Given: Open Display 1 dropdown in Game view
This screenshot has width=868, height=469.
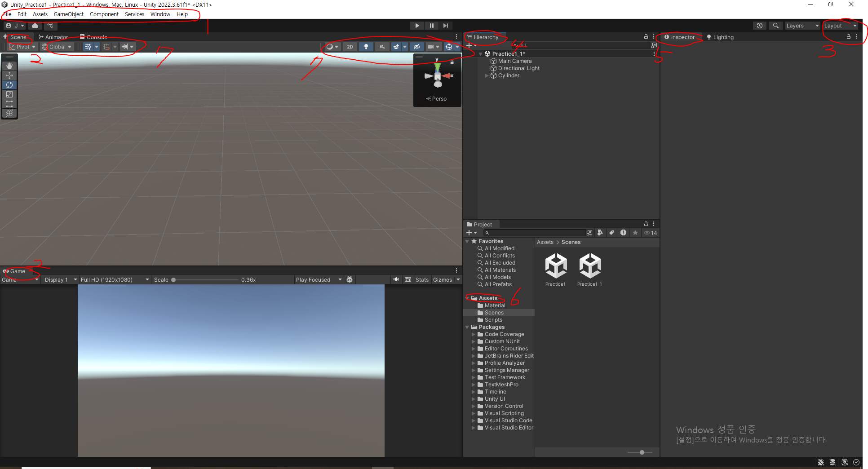Looking at the screenshot, I should 60,279.
